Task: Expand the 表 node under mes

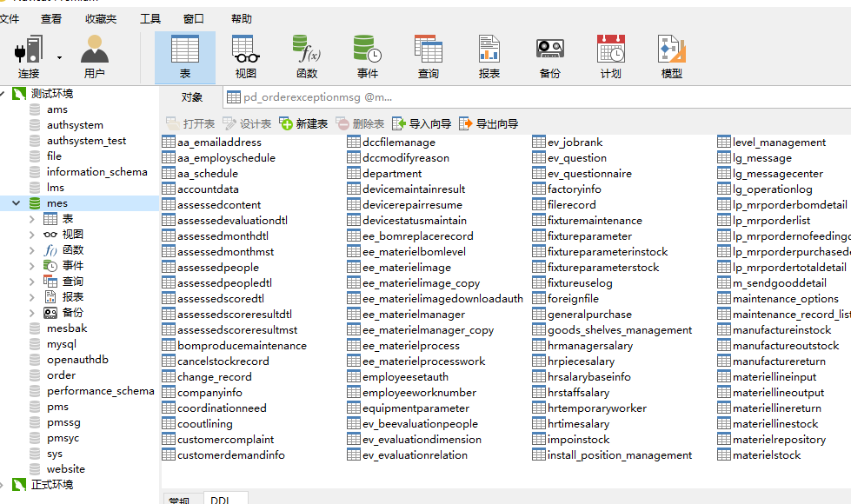Action: tap(31, 219)
